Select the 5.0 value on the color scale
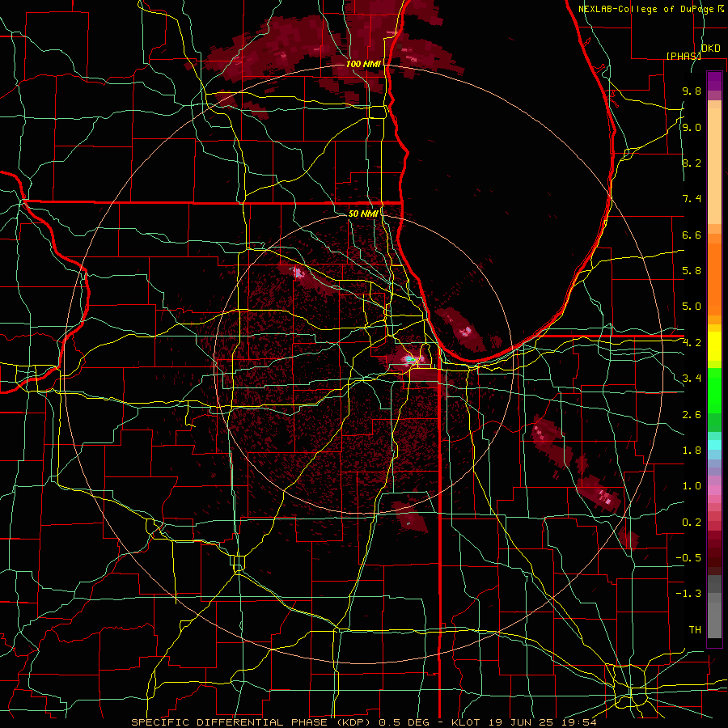 click(x=692, y=307)
